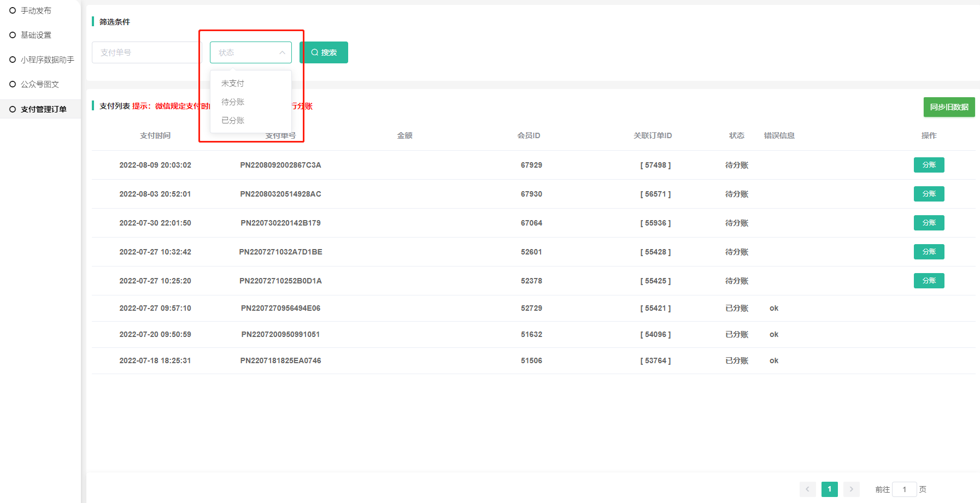Click the search button with magnifier icon
The width and height of the screenshot is (980, 503).
click(324, 52)
